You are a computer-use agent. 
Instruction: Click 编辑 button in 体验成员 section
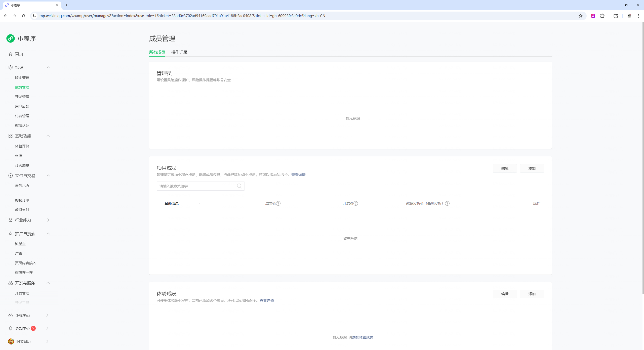(x=505, y=294)
